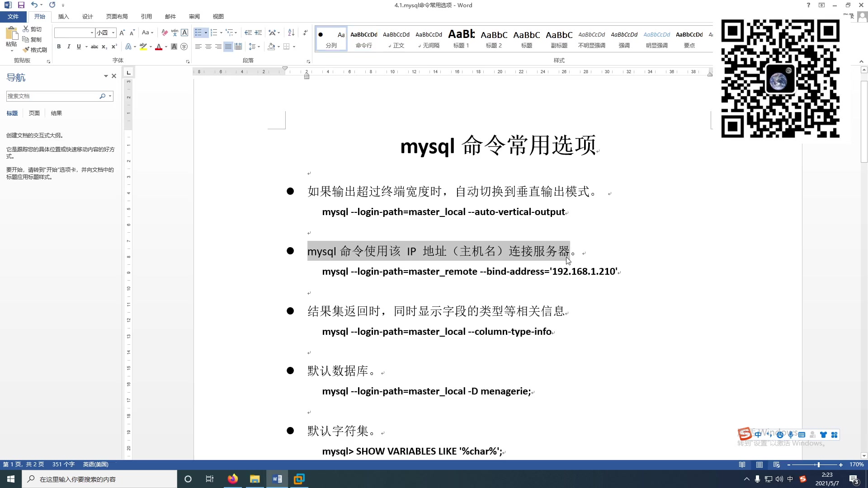The height and width of the screenshot is (488, 868).
Task: Apply superscript formatting
Action: click(114, 47)
